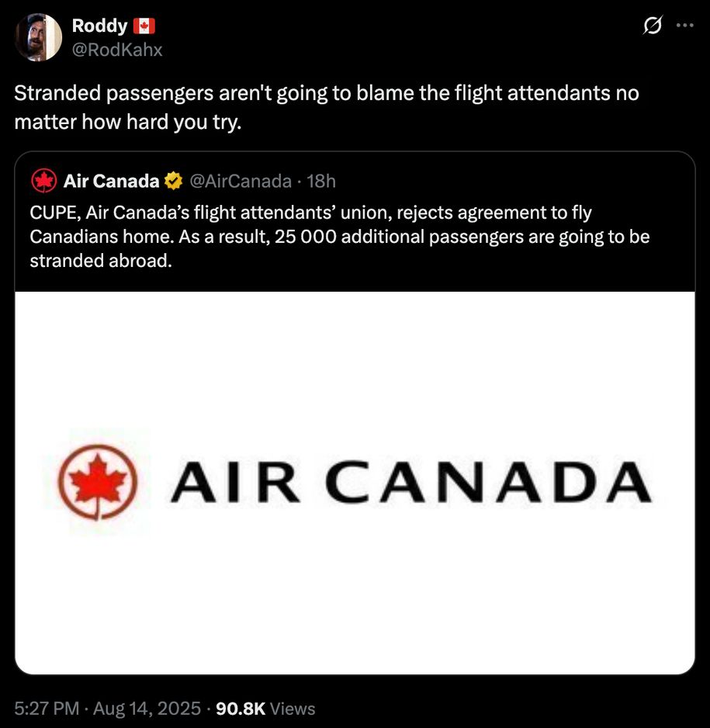Screen dimensions: 710x728
Task: Click the Grok icon on the post
Action: (654, 26)
